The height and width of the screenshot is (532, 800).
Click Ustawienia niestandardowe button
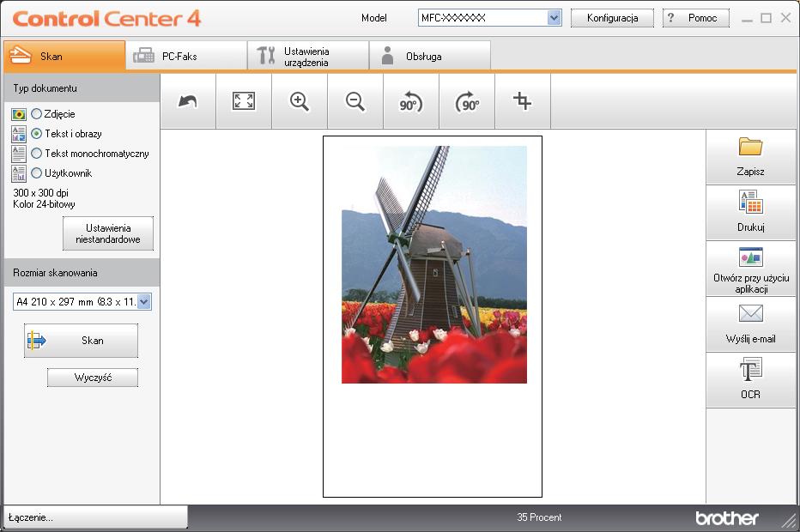click(x=108, y=233)
